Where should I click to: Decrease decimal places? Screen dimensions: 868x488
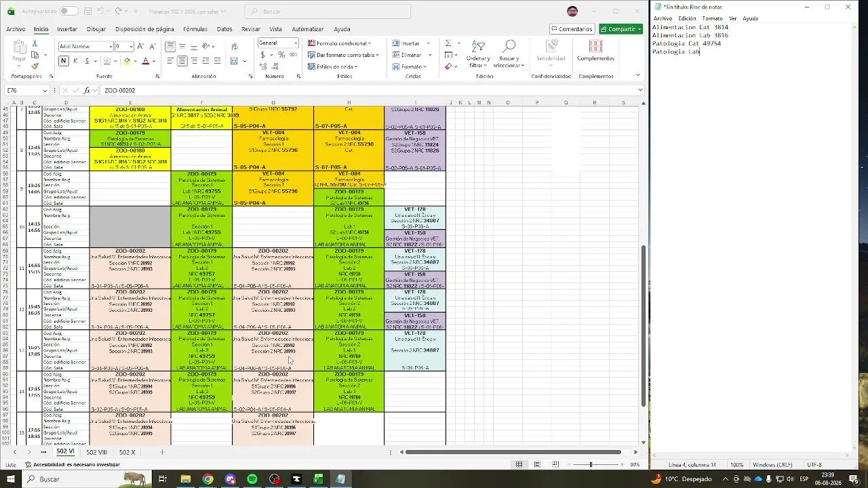[274, 66]
